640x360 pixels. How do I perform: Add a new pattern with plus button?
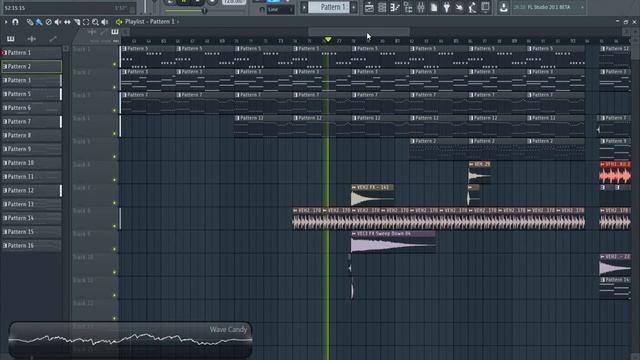(354, 7)
